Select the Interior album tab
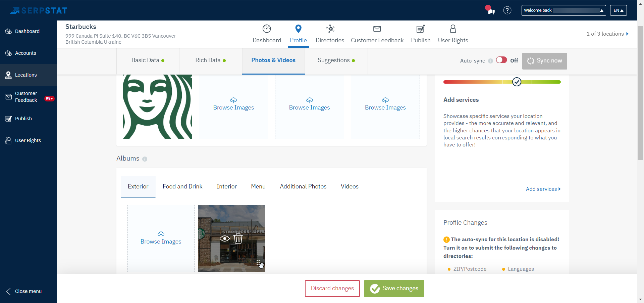 click(226, 187)
